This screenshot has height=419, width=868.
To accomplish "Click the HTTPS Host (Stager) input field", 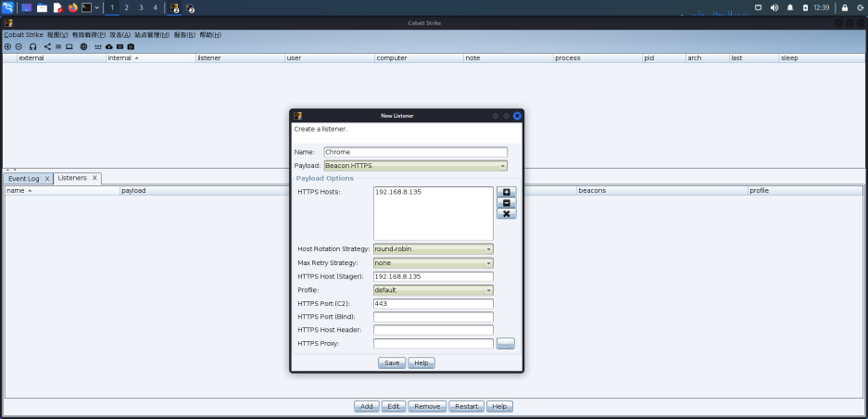I will [434, 276].
